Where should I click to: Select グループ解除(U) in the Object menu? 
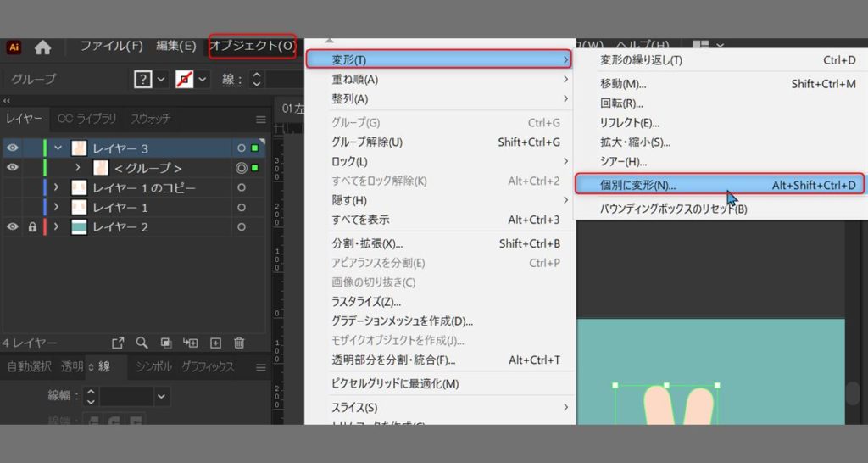click(x=367, y=142)
